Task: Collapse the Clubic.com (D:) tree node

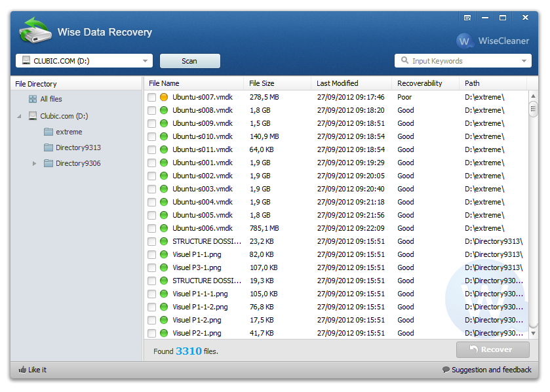Action: (x=19, y=116)
